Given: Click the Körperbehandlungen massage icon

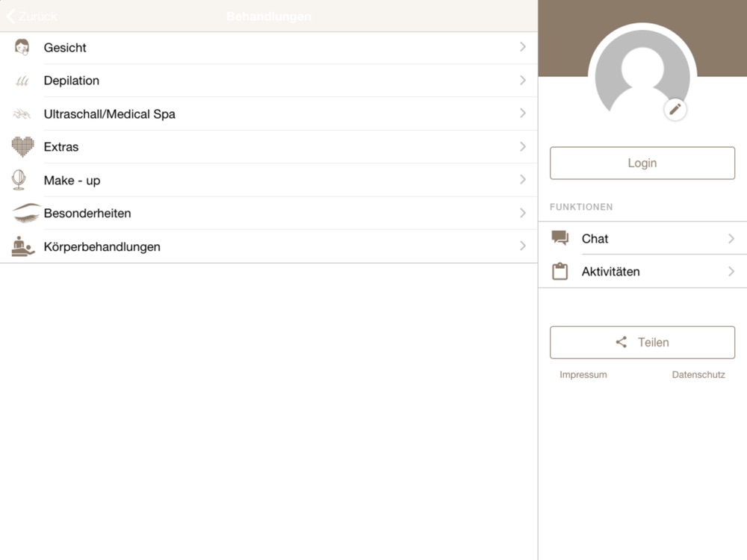Looking at the screenshot, I should pos(23,246).
